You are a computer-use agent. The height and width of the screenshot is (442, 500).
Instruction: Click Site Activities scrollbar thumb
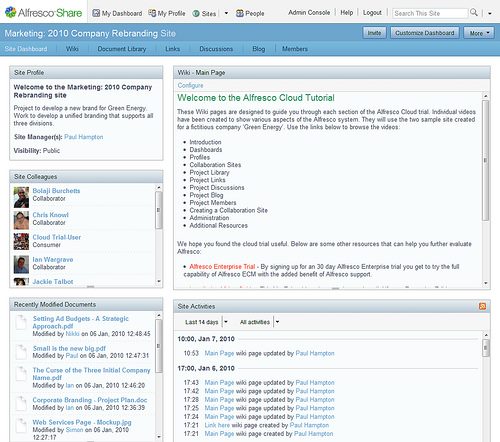[486, 348]
